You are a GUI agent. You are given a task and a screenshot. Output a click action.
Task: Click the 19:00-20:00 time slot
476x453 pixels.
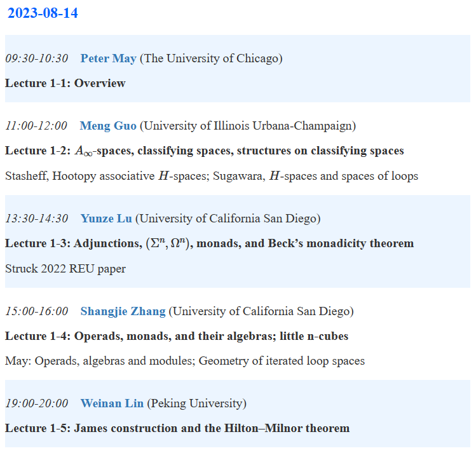[37, 403]
